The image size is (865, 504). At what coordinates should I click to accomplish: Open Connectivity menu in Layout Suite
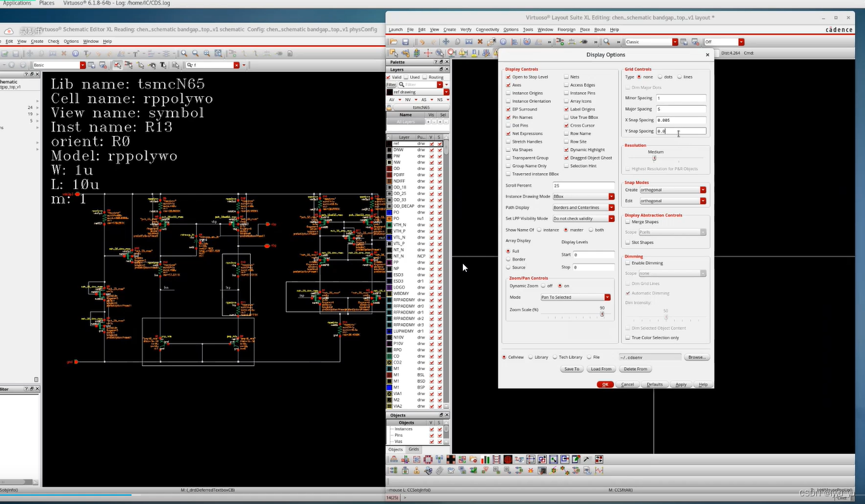pyautogui.click(x=487, y=29)
